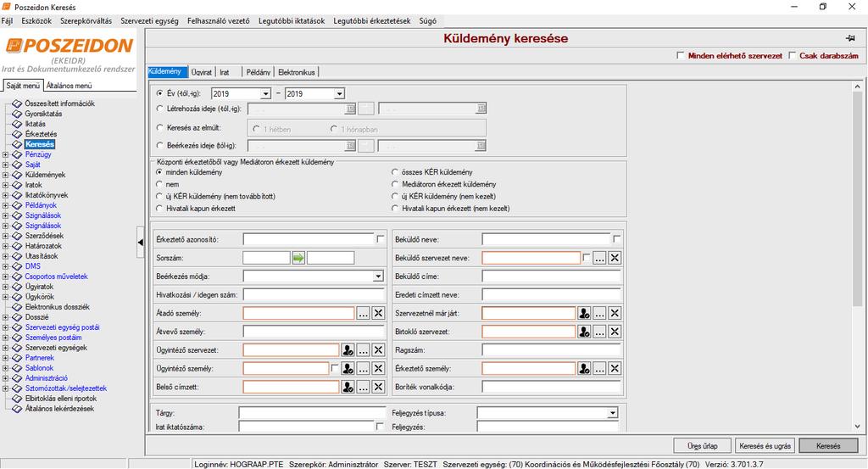868x469 pixels.
Task: Open the Eszközök menu
Action: (x=36, y=21)
